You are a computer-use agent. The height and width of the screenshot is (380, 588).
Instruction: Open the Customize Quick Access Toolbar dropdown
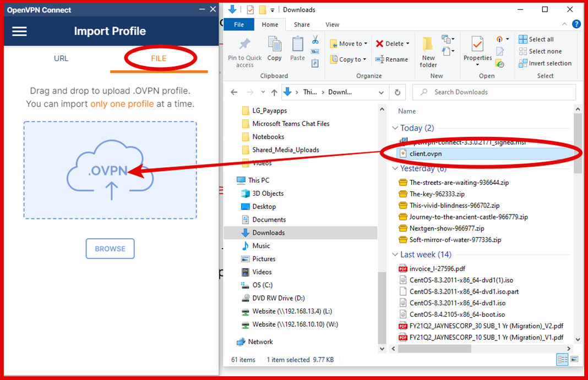(272, 10)
